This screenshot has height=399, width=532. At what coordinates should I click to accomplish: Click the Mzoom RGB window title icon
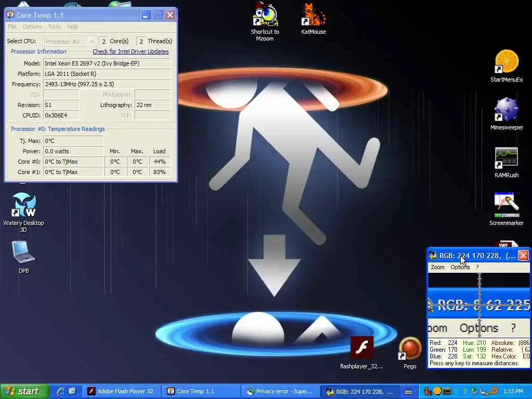click(x=433, y=256)
